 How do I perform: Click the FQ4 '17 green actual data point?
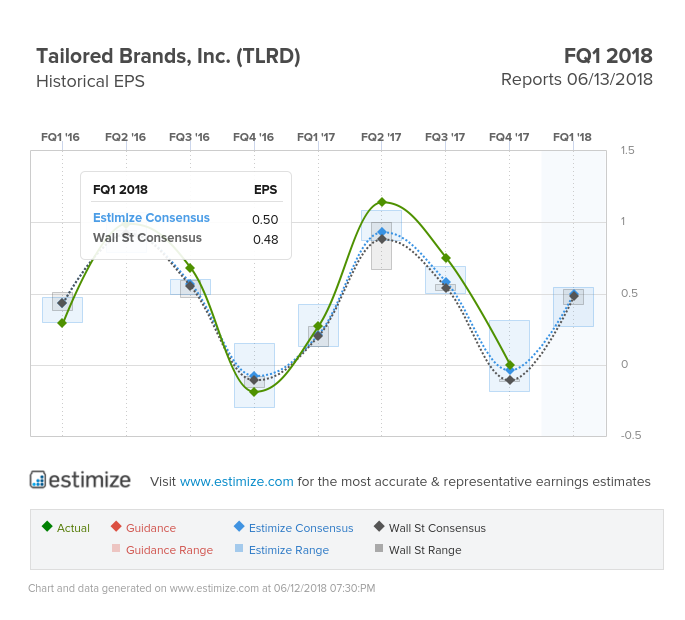click(510, 364)
